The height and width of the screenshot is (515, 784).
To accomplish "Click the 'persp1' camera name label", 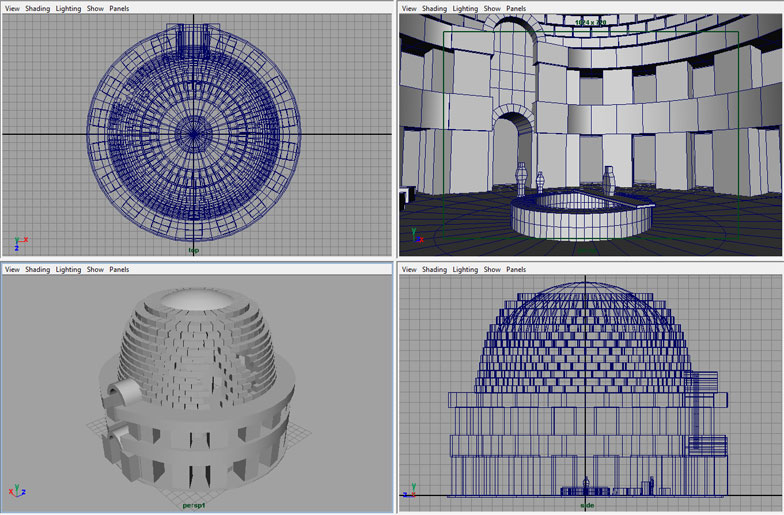I will pos(194,505).
